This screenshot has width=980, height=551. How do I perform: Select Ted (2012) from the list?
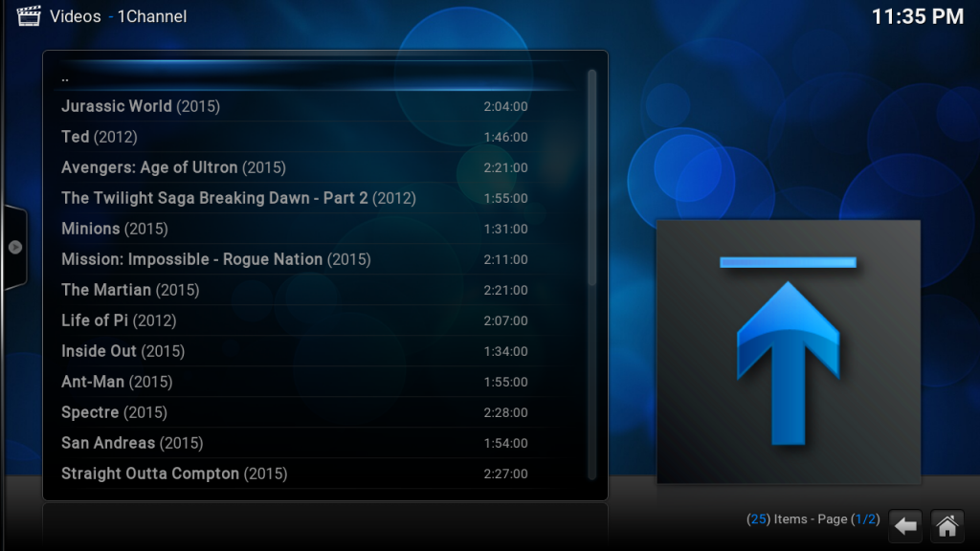(100, 137)
